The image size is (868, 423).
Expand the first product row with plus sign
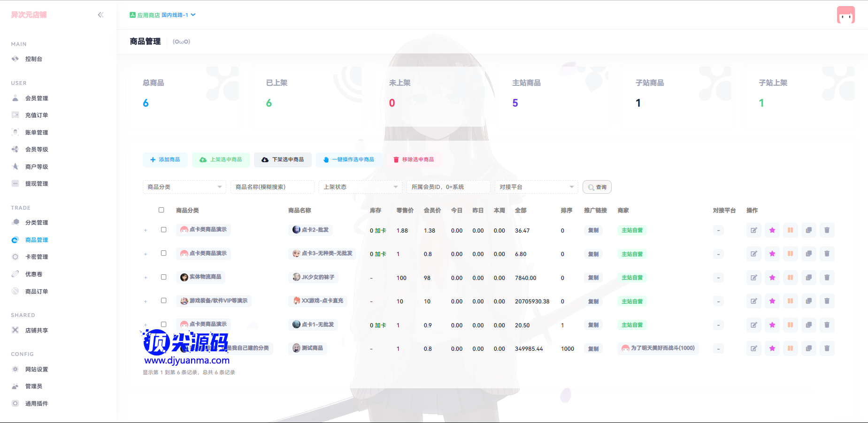[x=146, y=230]
